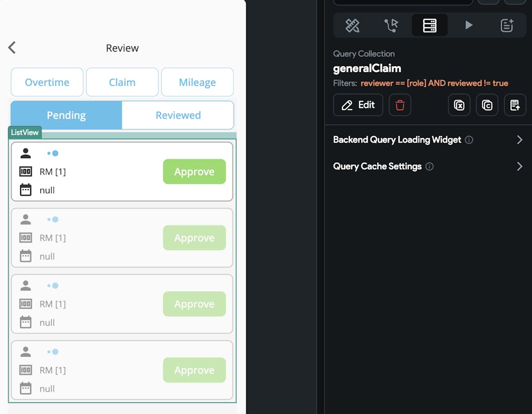This screenshot has height=414, width=532.
Task: Switch to the Mileage tab
Action: point(197,82)
